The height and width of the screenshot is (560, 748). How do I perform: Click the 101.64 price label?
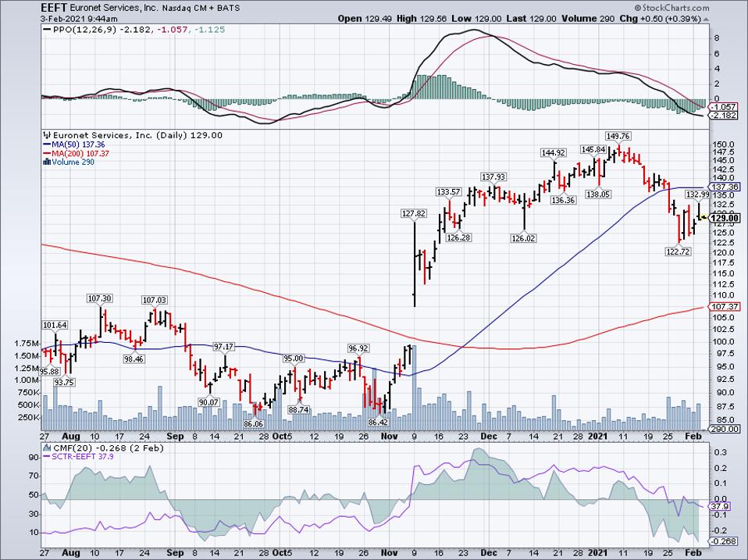[55, 325]
